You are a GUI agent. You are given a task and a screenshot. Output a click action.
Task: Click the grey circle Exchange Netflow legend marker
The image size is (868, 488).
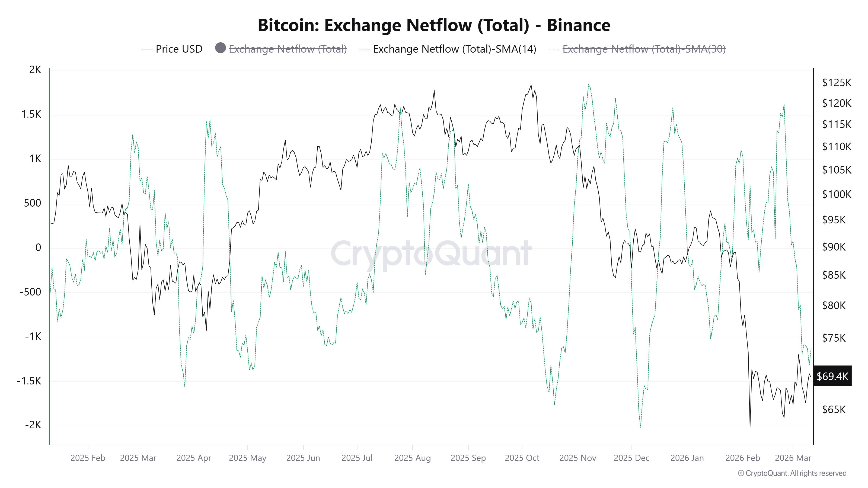(220, 48)
